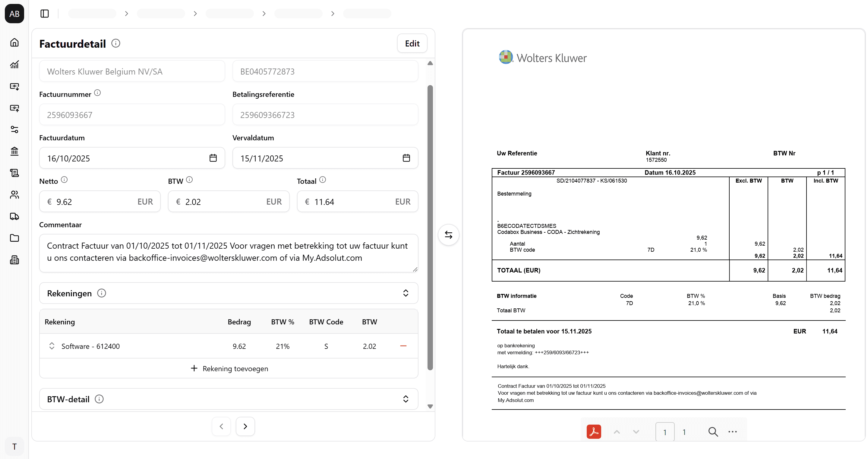Go to the previous invoice
This screenshot has width=868, height=459.
tap(221, 426)
